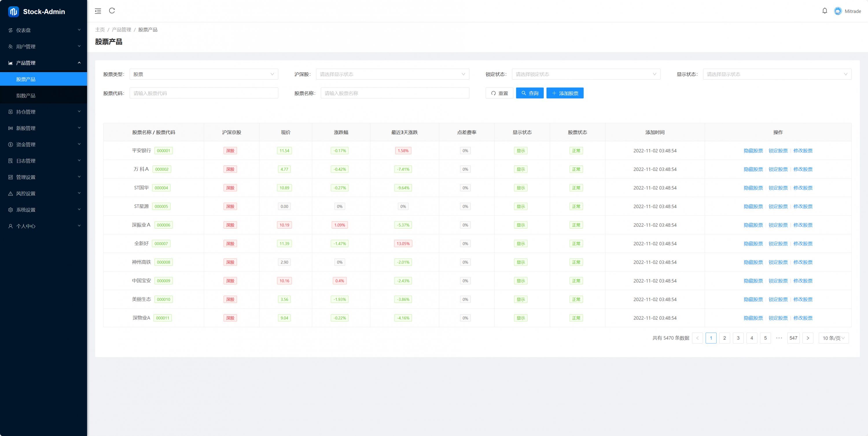This screenshot has width=868, height=436.
Task: Click the 查询 search button
Action: [x=529, y=93]
